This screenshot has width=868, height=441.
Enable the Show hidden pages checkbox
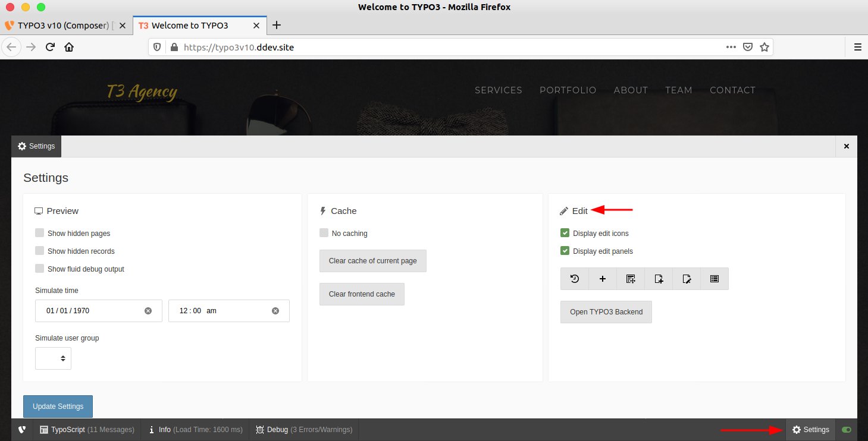click(39, 232)
